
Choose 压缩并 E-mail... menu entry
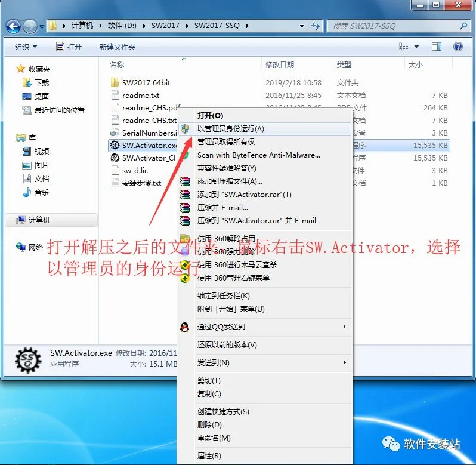[x=265, y=208]
